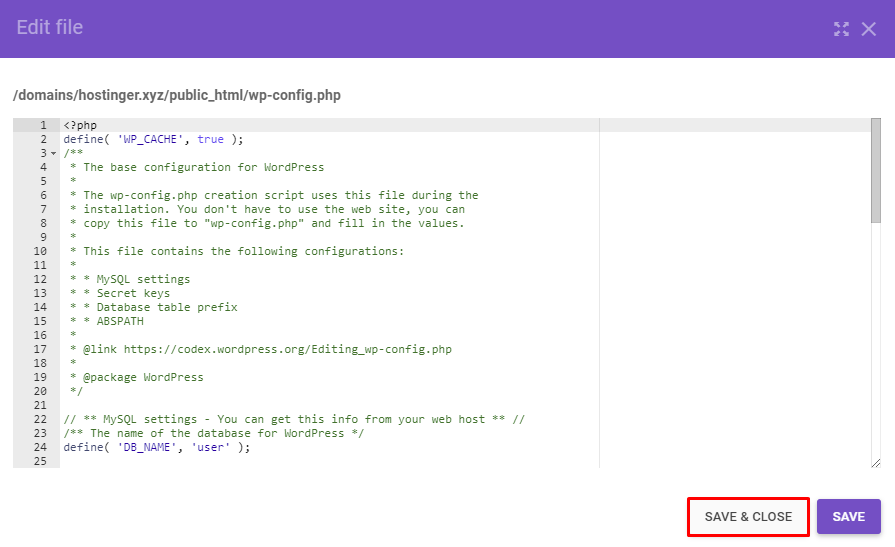This screenshot has width=895, height=547.
Task: Click 'DB_NAME' string on line 24
Action: click(147, 448)
